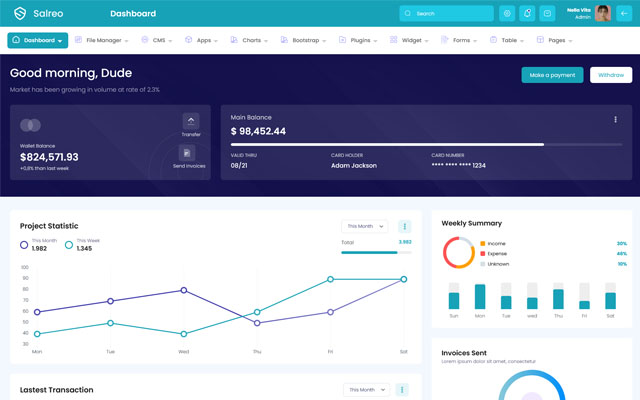Click the Pages menu icon
Screen dimensions: 640x400
point(540,40)
